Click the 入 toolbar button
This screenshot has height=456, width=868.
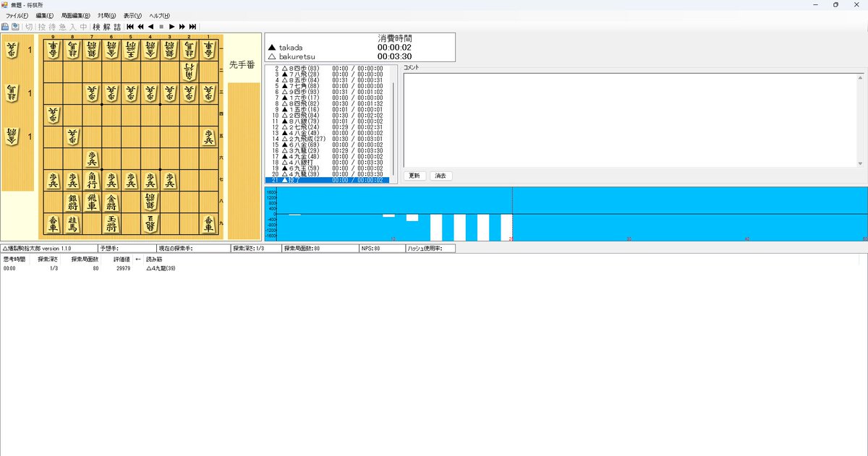tap(73, 27)
